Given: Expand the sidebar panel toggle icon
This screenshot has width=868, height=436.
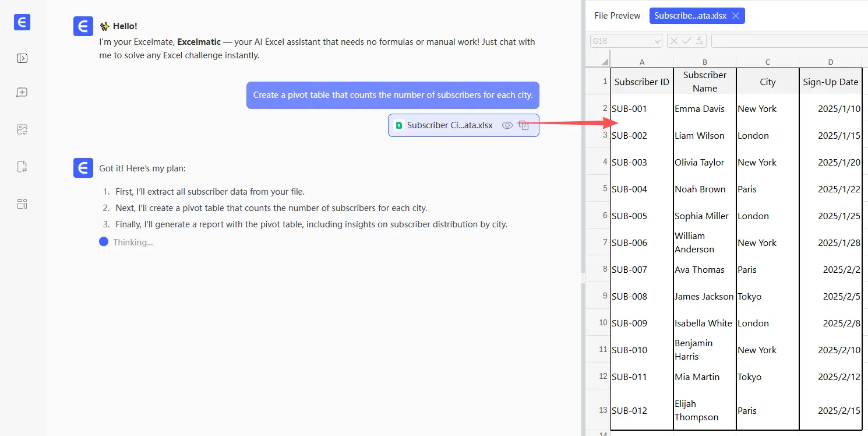Looking at the screenshot, I should click(x=22, y=58).
